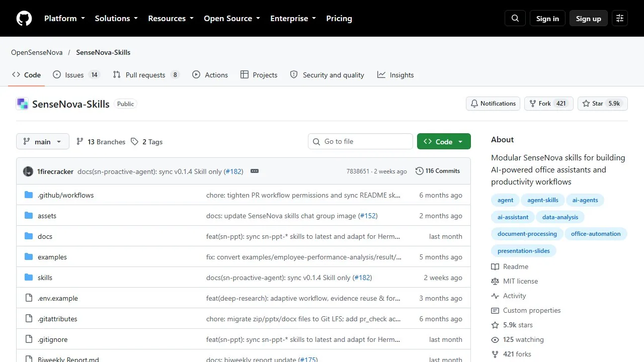Open the Open Source menu
The height and width of the screenshot is (362, 644).
click(x=232, y=19)
